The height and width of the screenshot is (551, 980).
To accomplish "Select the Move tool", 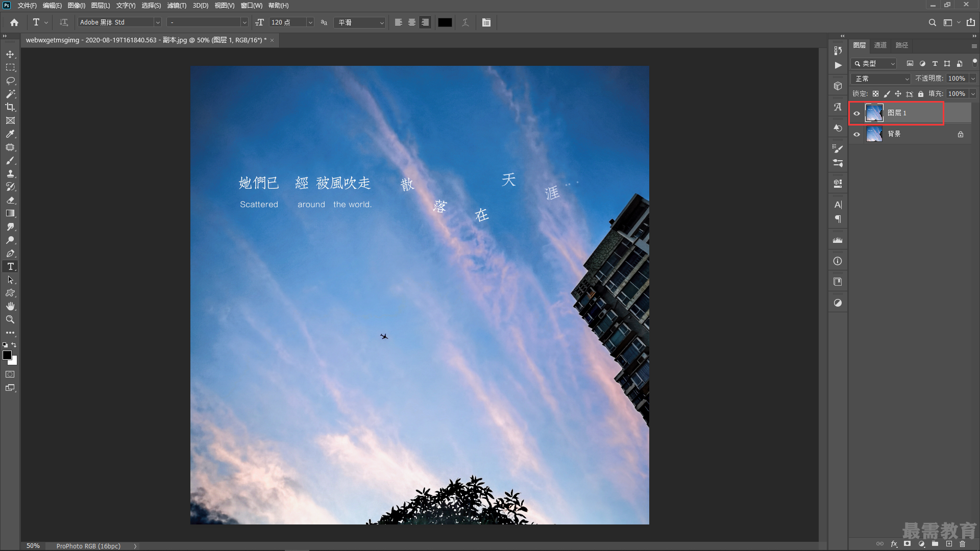I will (x=10, y=54).
